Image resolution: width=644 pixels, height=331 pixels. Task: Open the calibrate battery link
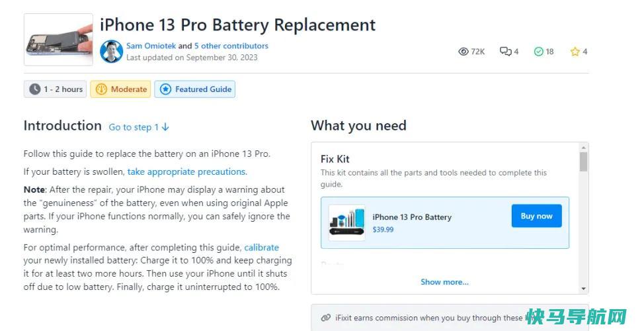[x=262, y=248]
